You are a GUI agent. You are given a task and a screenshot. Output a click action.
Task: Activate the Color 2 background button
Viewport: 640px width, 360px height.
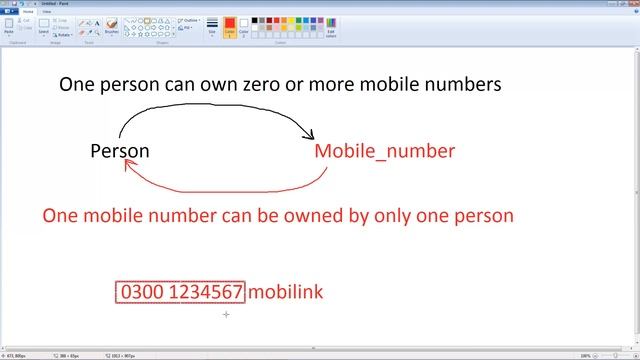pos(244,28)
